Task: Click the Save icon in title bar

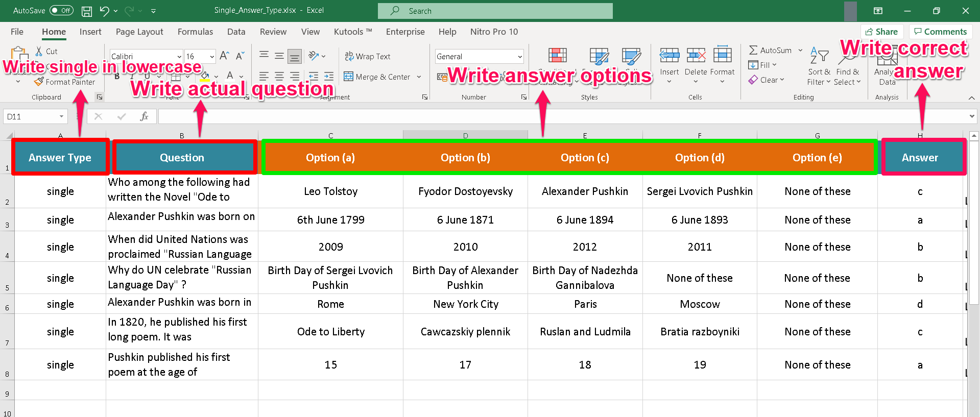Action: (87, 11)
